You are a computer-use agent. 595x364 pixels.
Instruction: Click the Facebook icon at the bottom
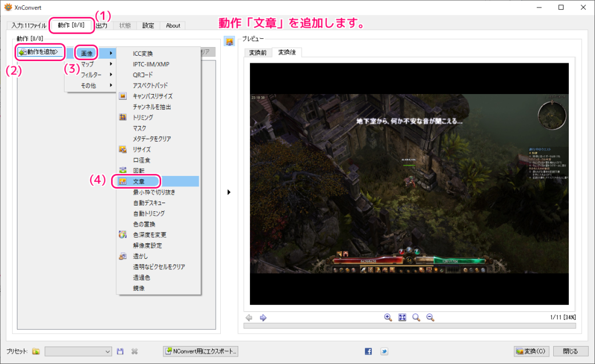pyautogui.click(x=368, y=351)
